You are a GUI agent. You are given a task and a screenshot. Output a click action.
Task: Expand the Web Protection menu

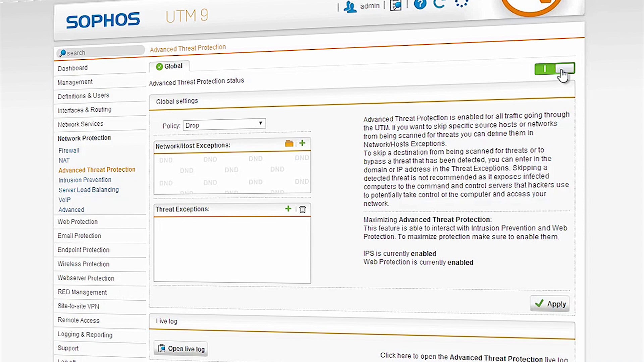point(77,222)
